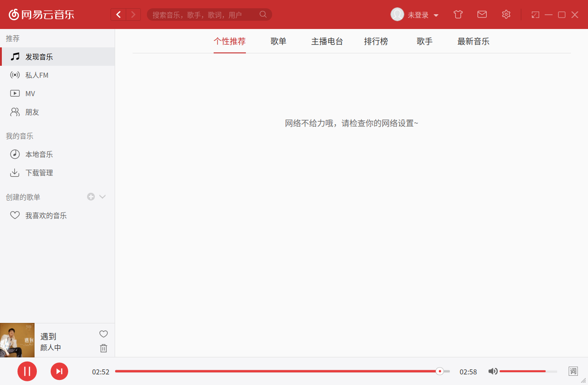Switch to the 排行榜 ranking tab
Viewport: 588px width, 385px height.
coord(376,41)
